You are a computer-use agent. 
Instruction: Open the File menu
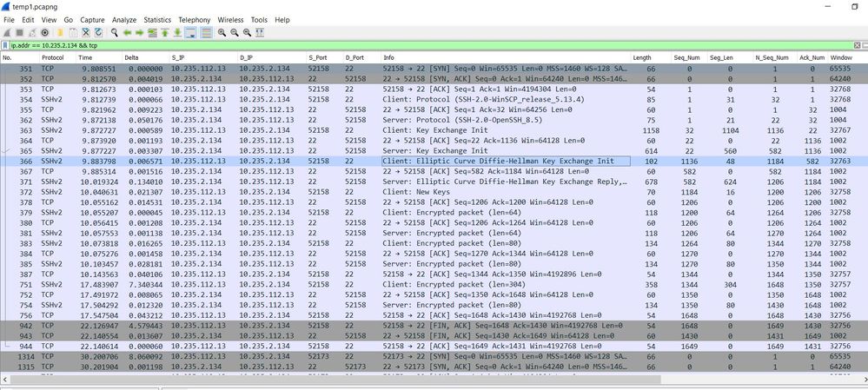click(9, 20)
